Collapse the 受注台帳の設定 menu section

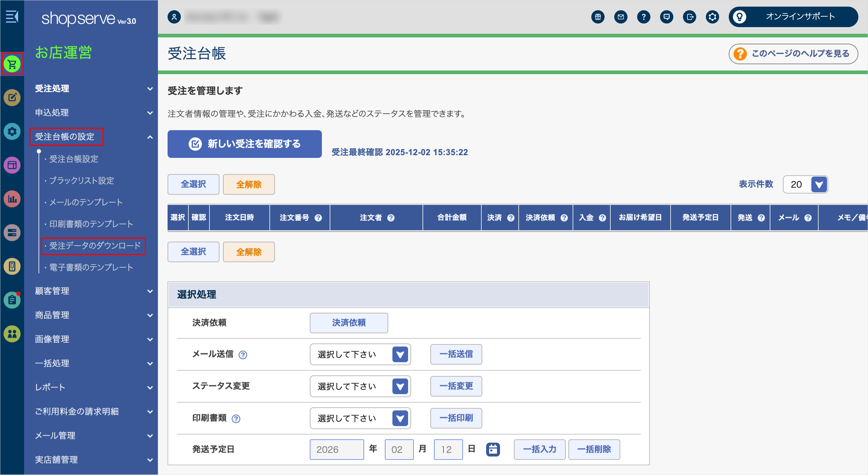coord(150,137)
